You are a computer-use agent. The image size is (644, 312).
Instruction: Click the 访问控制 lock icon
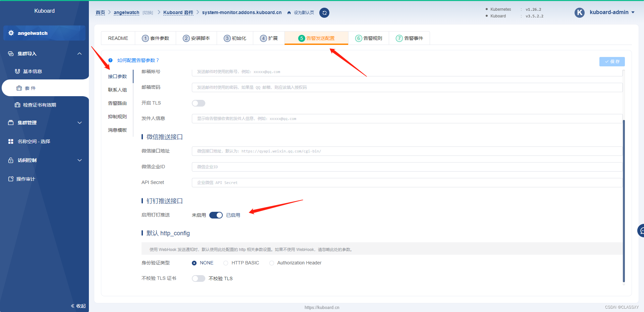coord(11,160)
